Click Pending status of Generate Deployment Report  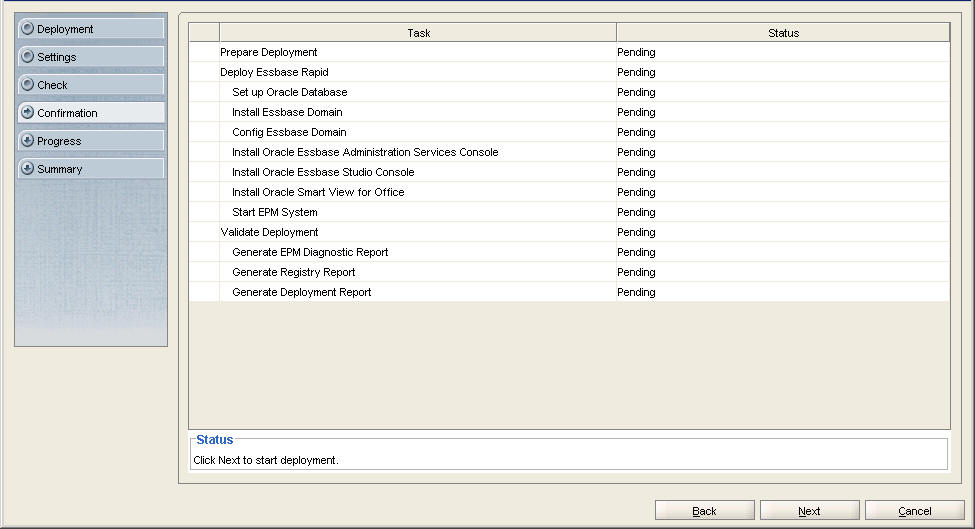[x=636, y=292]
